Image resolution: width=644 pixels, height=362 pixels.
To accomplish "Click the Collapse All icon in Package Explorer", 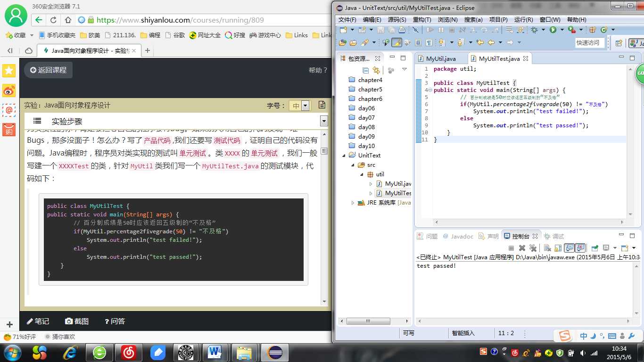I will pos(365,70).
